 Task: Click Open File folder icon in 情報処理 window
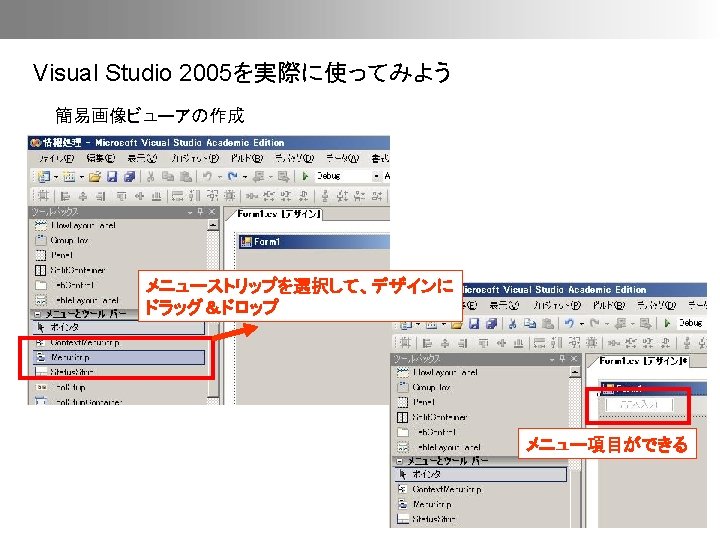[x=95, y=176]
